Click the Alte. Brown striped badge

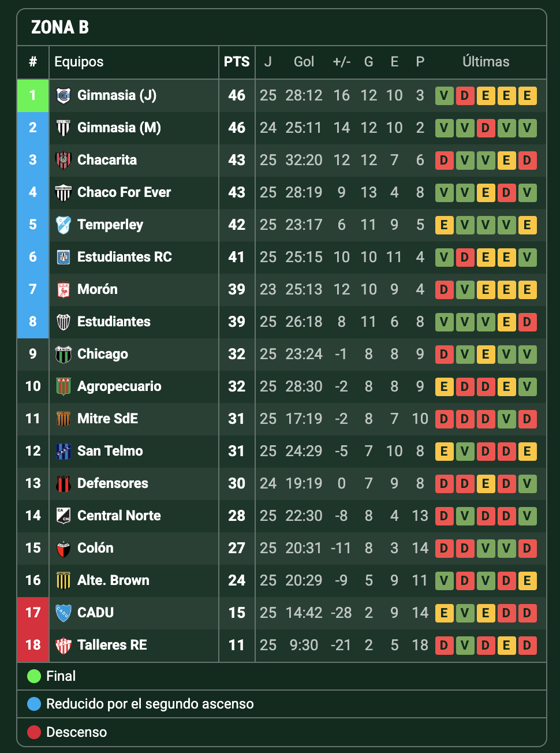[x=64, y=580]
